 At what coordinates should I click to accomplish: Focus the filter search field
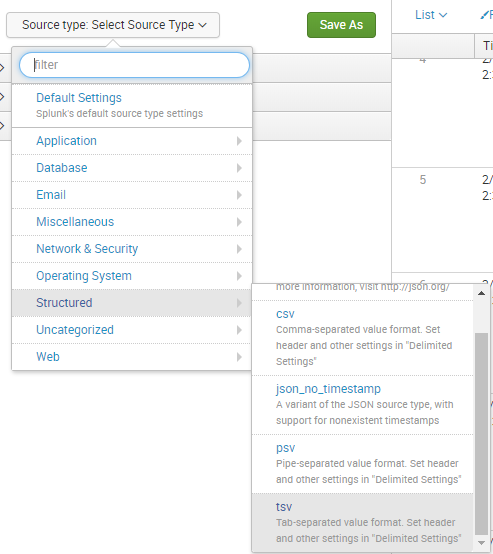134,65
